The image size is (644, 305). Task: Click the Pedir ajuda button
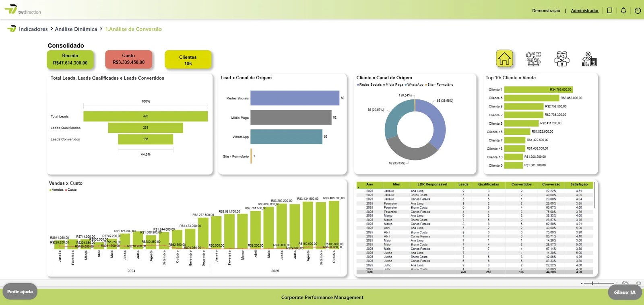point(20,291)
